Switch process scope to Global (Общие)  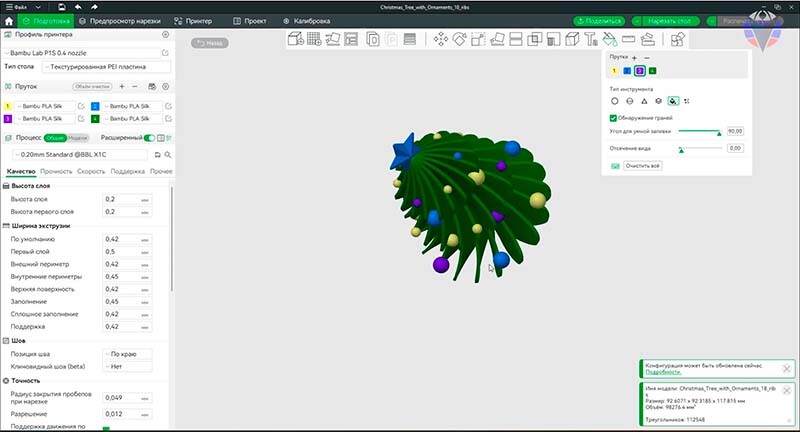click(55, 138)
